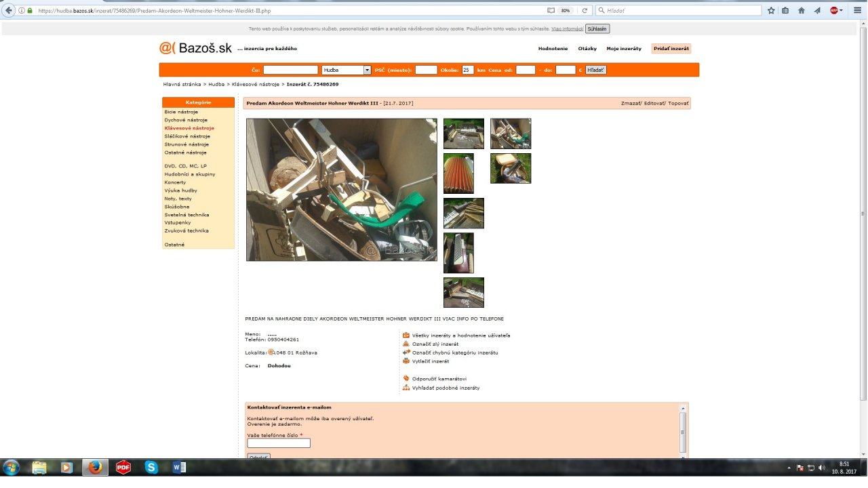Click Vytlačiť inzerát print link
868x488 pixels.
click(x=431, y=361)
